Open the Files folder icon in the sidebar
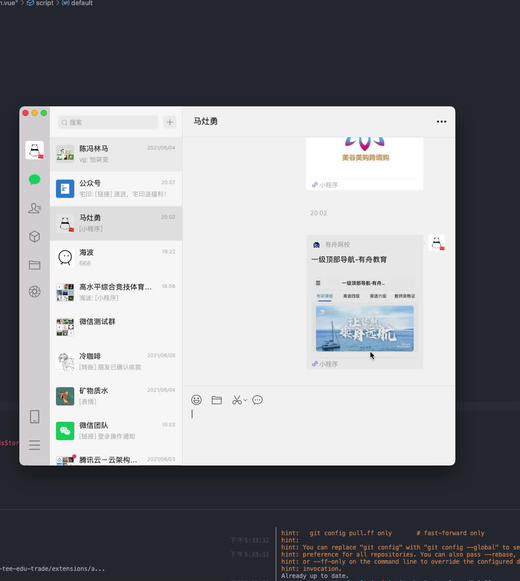This screenshot has width=520, height=581. pyautogui.click(x=34, y=265)
